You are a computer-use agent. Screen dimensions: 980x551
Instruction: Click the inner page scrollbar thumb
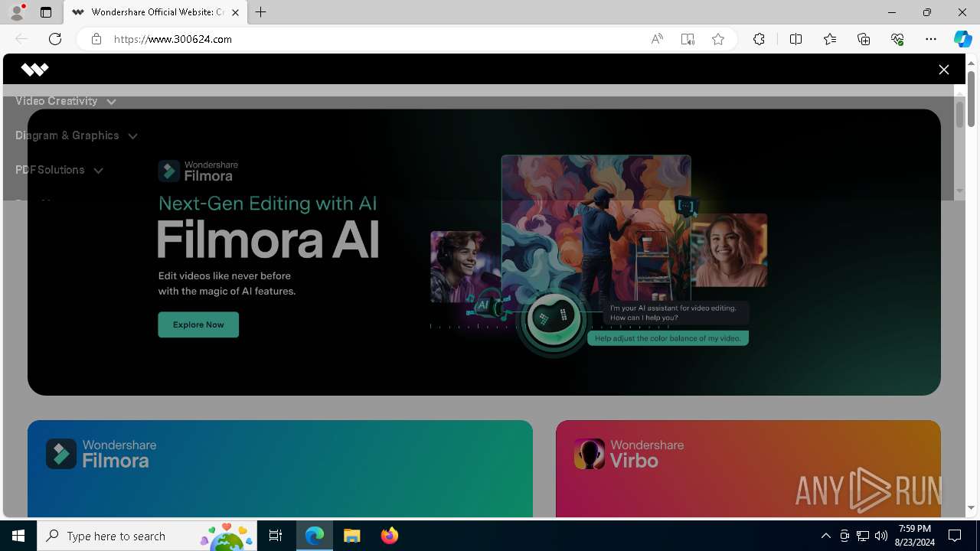[x=959, y=114]
